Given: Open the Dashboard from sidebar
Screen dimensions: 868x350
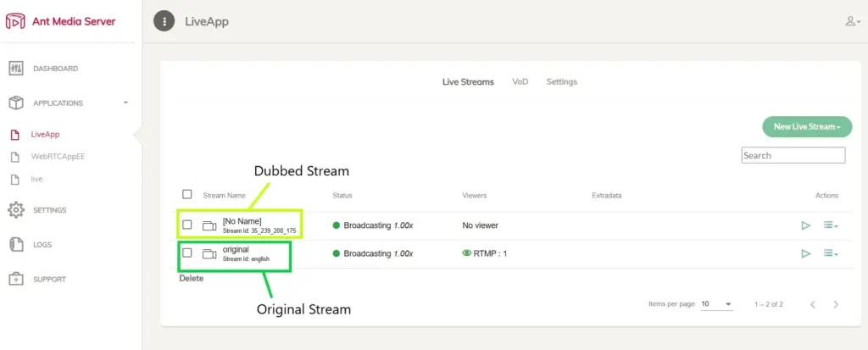Looking at the screenshot, I should (55, 69).
